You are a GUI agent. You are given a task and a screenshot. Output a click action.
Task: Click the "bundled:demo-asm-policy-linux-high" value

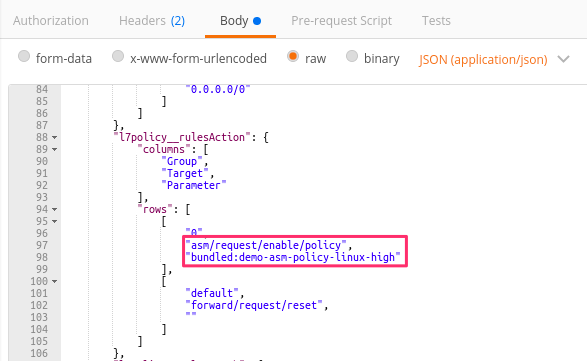click(293, 257)
